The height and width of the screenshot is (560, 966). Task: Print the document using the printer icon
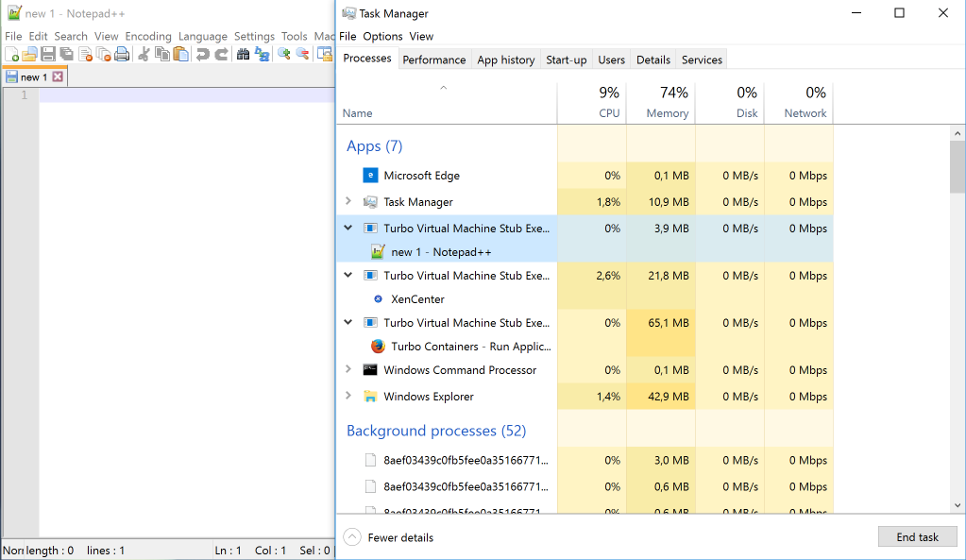(122, 54)
